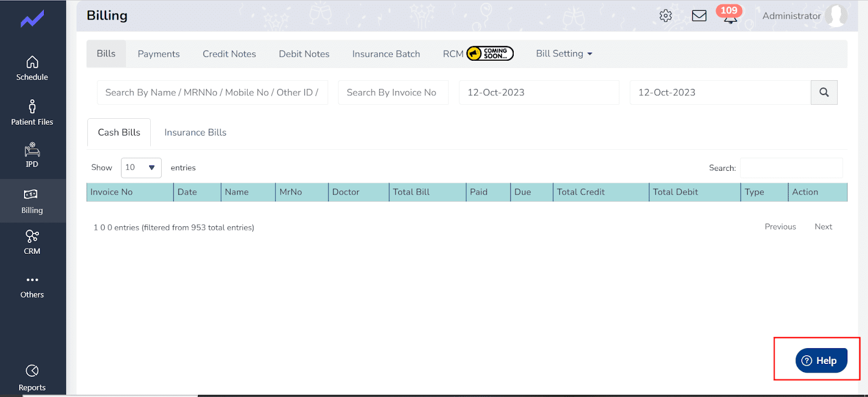Click the magnifier search button

tap(824, 92)
